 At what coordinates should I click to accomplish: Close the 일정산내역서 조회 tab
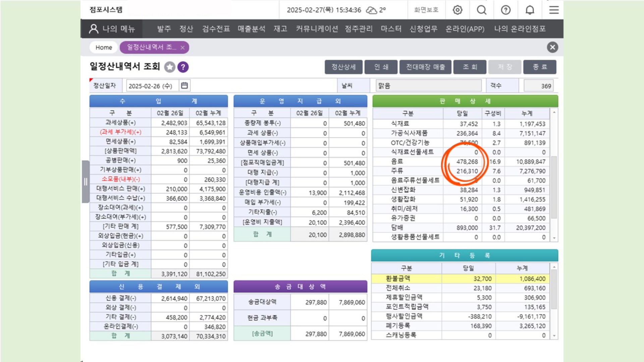click(182, 48)
